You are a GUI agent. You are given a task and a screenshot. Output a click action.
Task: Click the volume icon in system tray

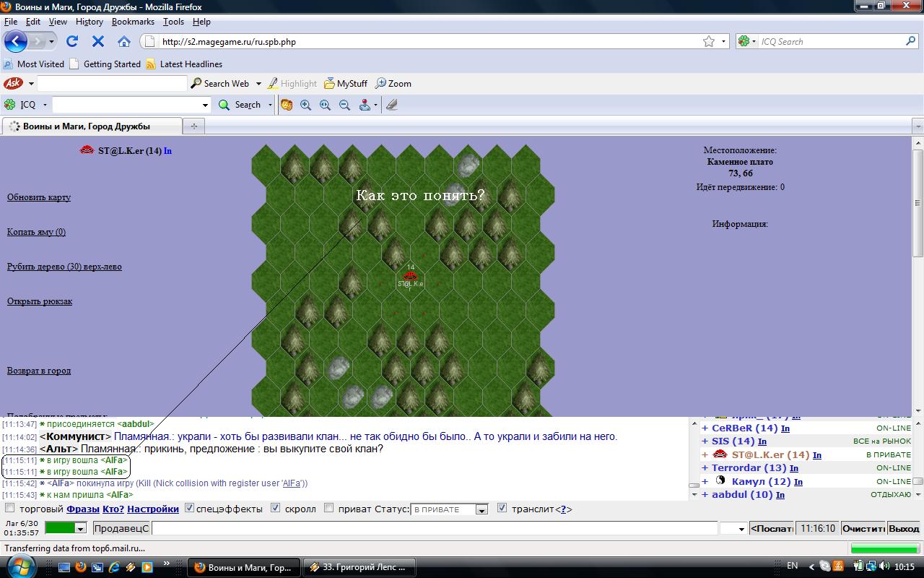click(x=884, y=566)
